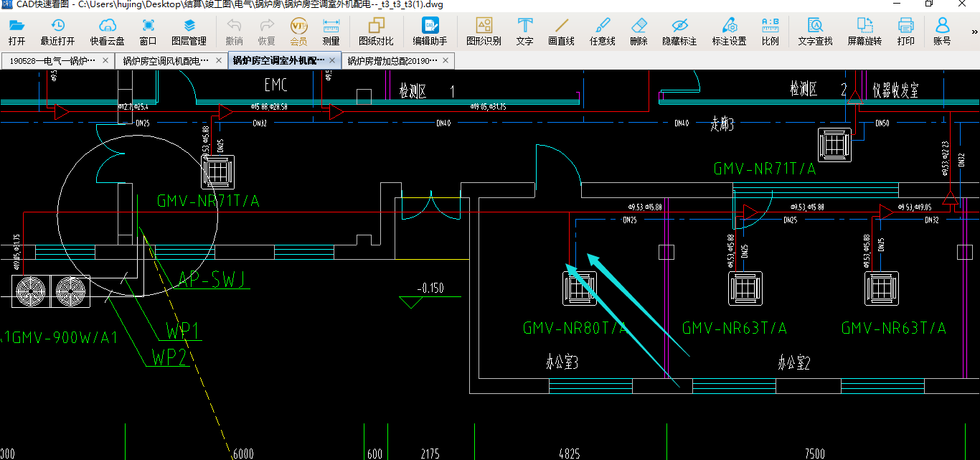Click the 撤销 undo icon
980x460 pixels.
coord(234,32)
